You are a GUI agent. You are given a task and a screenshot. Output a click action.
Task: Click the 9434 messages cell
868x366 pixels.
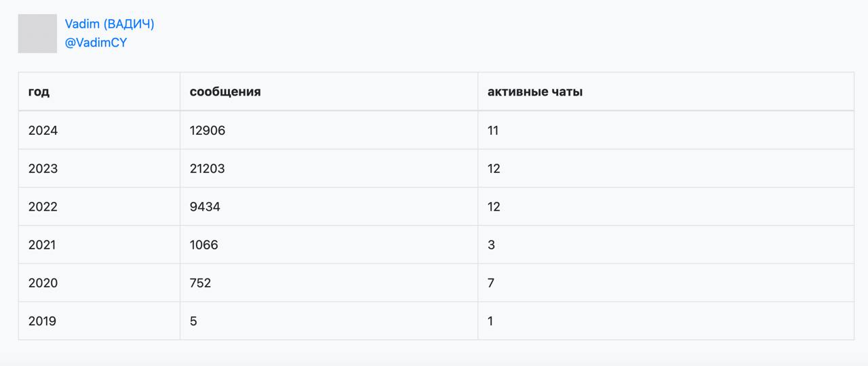point(205,207)
